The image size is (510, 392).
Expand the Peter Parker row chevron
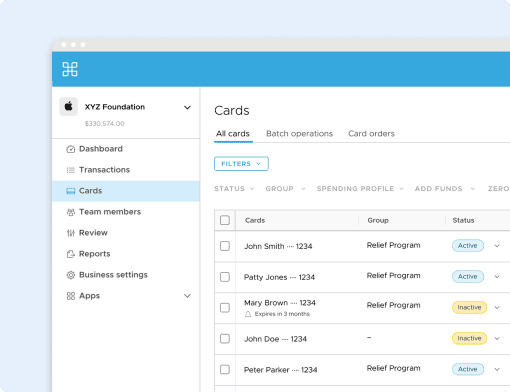(x=497, y=369)
